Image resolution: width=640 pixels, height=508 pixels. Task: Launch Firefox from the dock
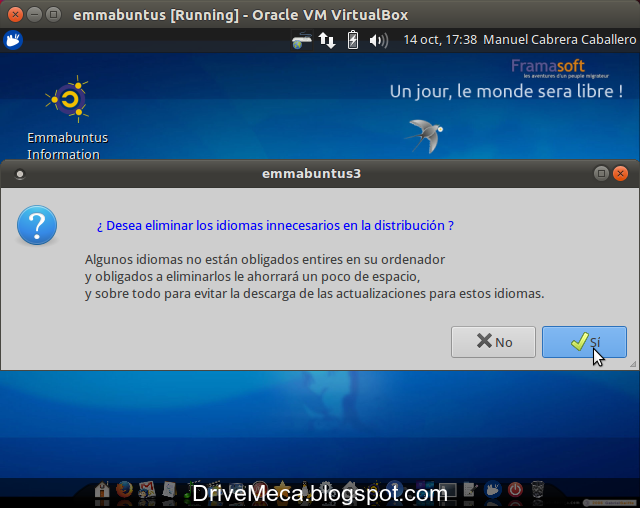124,490
